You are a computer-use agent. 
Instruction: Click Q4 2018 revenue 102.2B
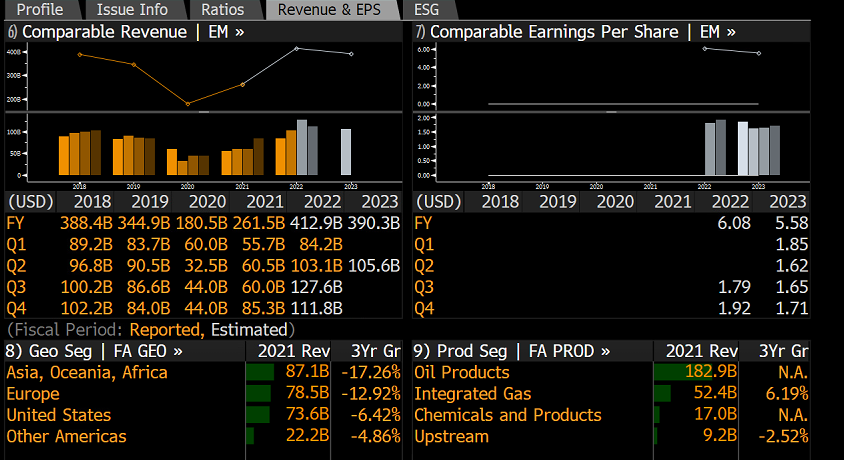click(86, 308)
